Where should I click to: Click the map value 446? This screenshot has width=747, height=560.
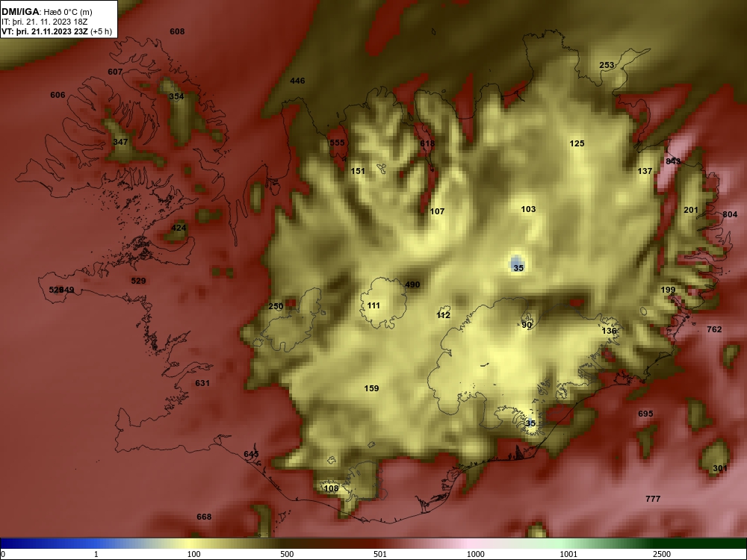(297, 81)
